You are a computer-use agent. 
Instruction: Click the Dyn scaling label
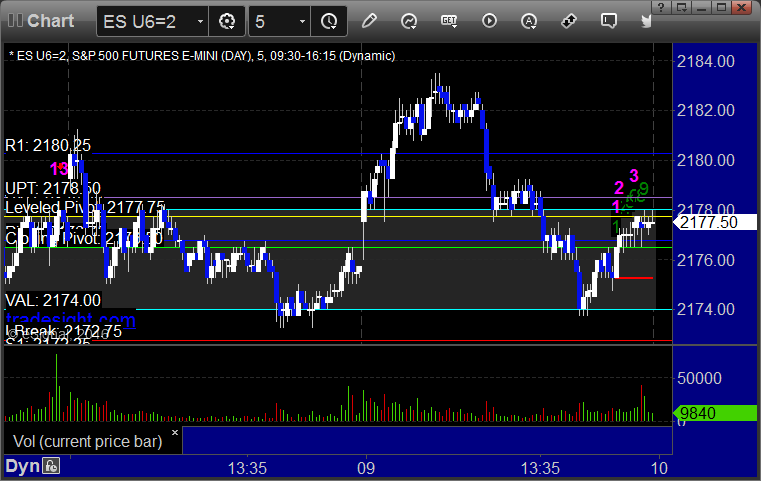click(22, 466)
